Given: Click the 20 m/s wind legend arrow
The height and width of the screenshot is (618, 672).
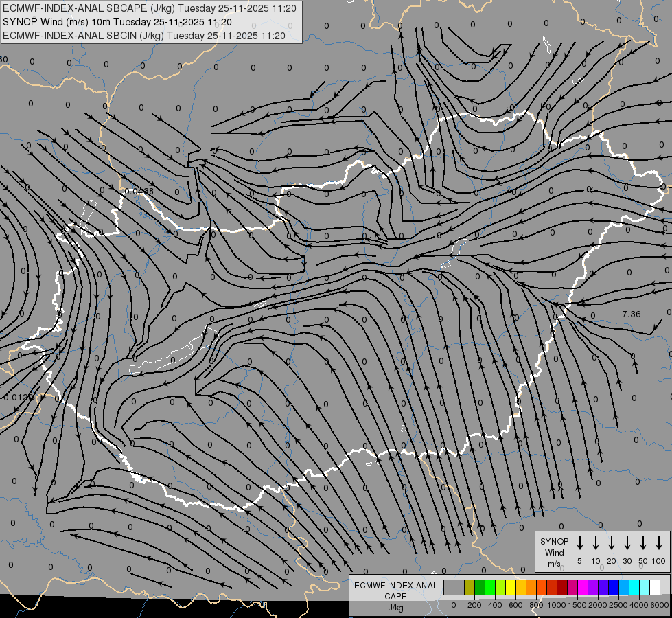Looking at the screenshot, I should click(x=612, y=543).
